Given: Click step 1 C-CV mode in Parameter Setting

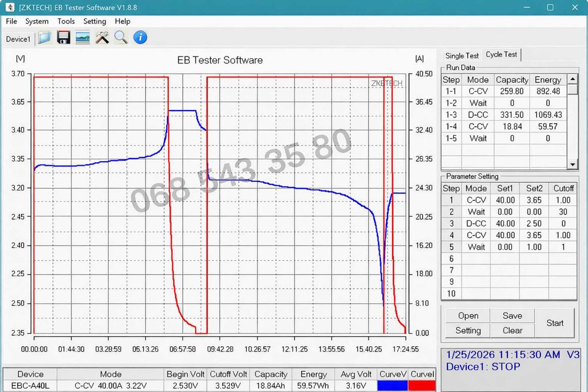Looking at the screenshot, I should [x=476, y=200].
